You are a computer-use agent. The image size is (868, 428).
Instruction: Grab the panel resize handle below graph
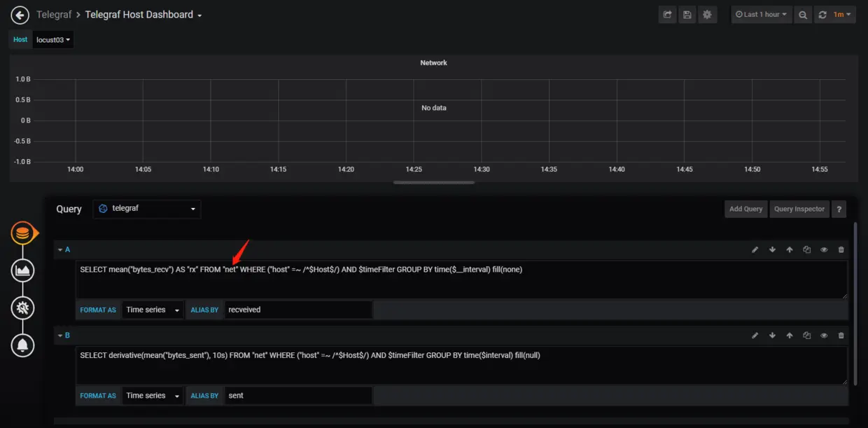pyautogui.click(x=434, y=183)
